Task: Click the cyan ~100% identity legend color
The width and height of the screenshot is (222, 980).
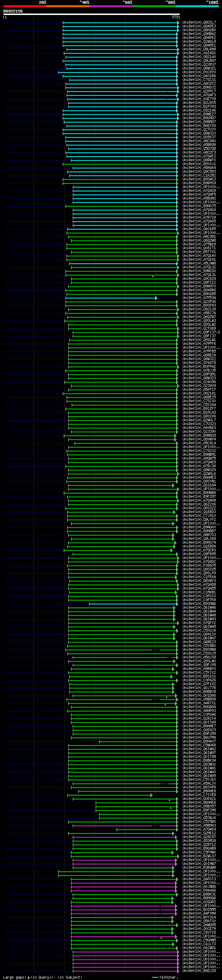Action: click(197, 7)
